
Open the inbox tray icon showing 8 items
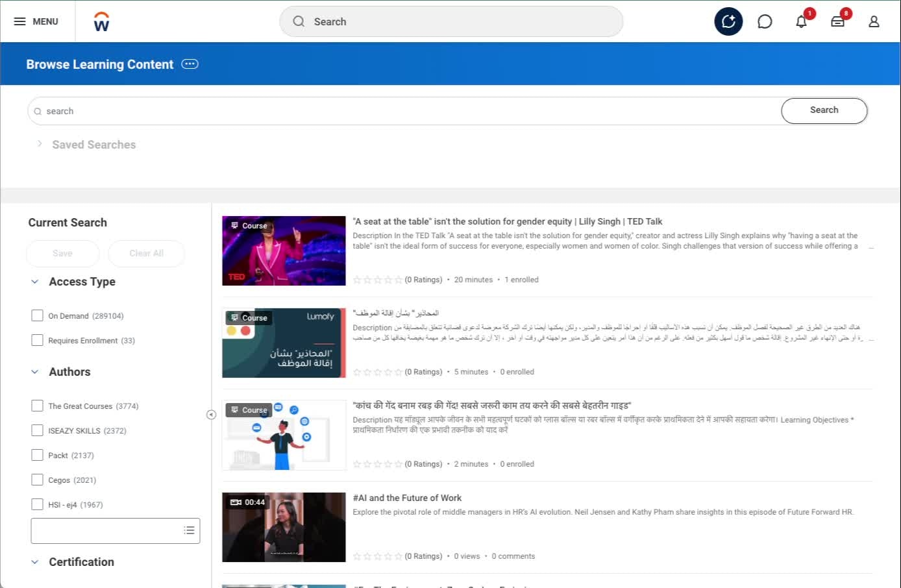[837, 21]
